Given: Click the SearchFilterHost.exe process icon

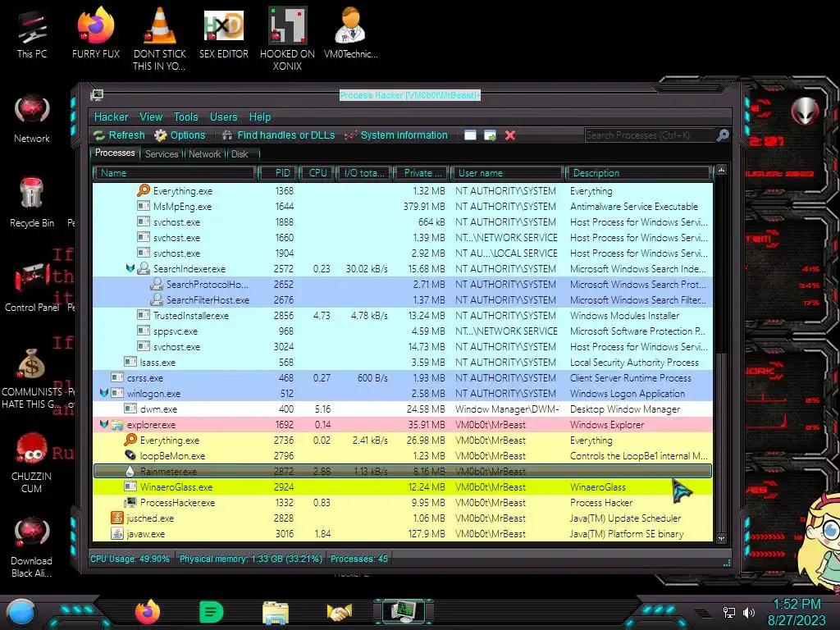Looking at the screenshot, I should pyautogui.click(x=157, y=299).
